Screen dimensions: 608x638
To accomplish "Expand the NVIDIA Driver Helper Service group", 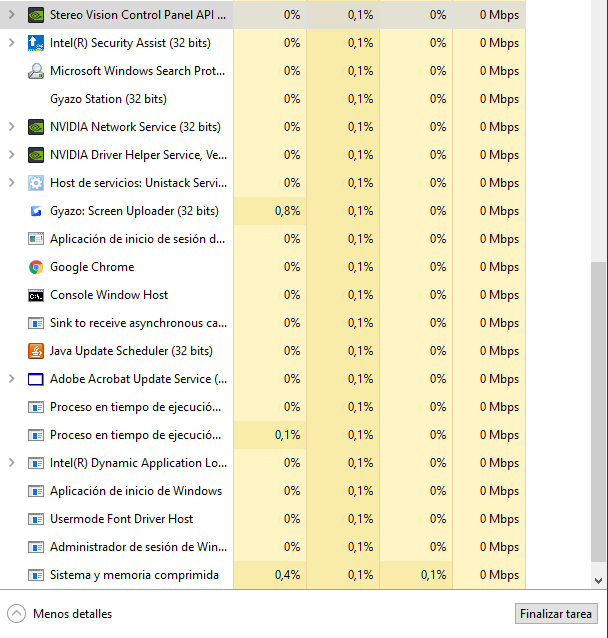I will [x=11, y=155].
